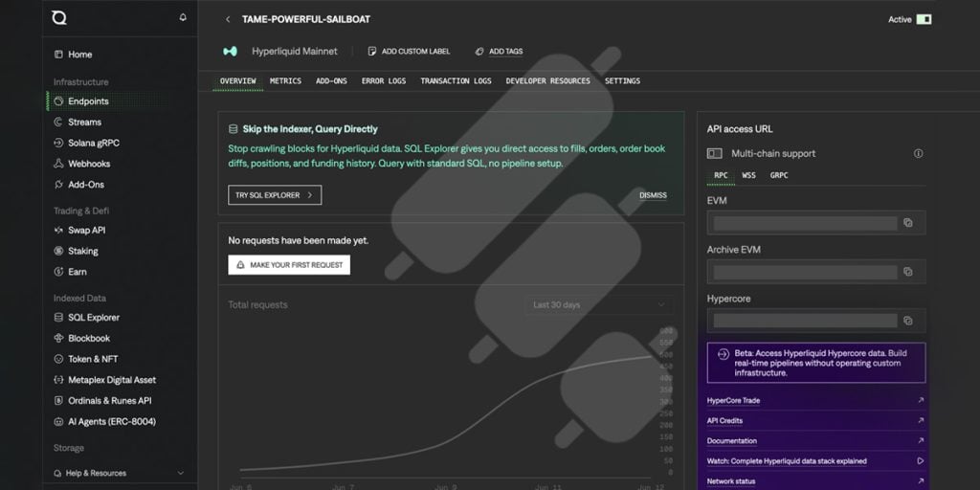Open the Last 30 days dropdown
The height and width of the screenshot is (490, 980).
599,305
